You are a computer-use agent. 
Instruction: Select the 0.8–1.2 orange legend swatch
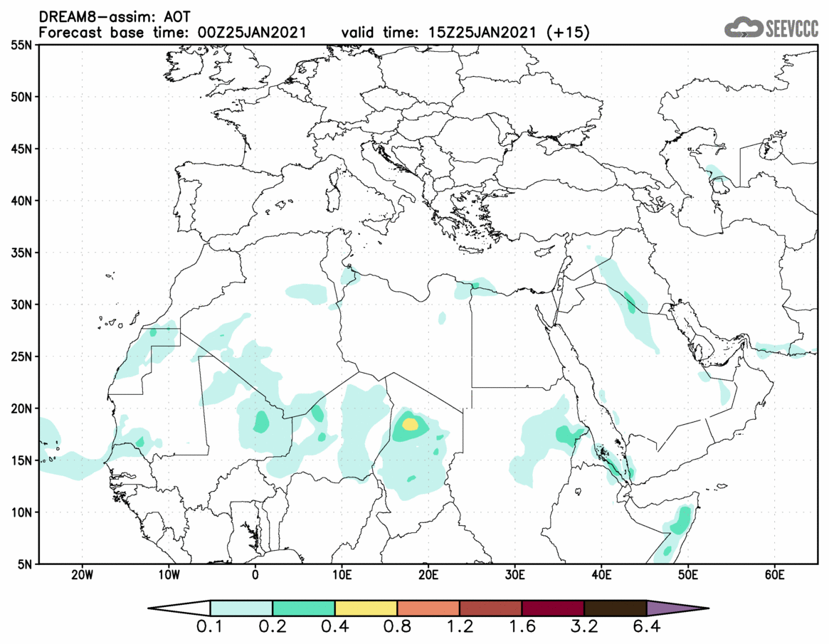pos(428,608)
